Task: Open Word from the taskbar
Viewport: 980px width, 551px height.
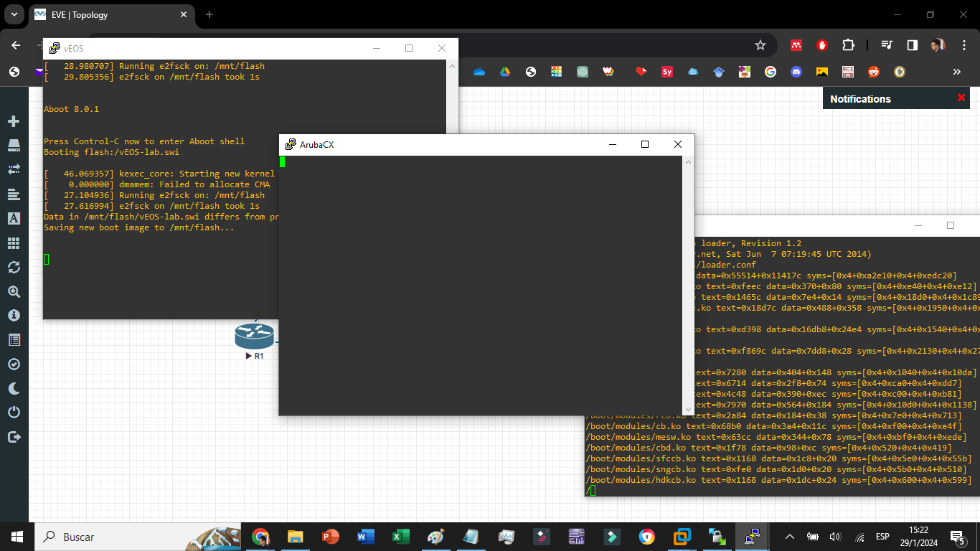Action: (x=365, y=537)
